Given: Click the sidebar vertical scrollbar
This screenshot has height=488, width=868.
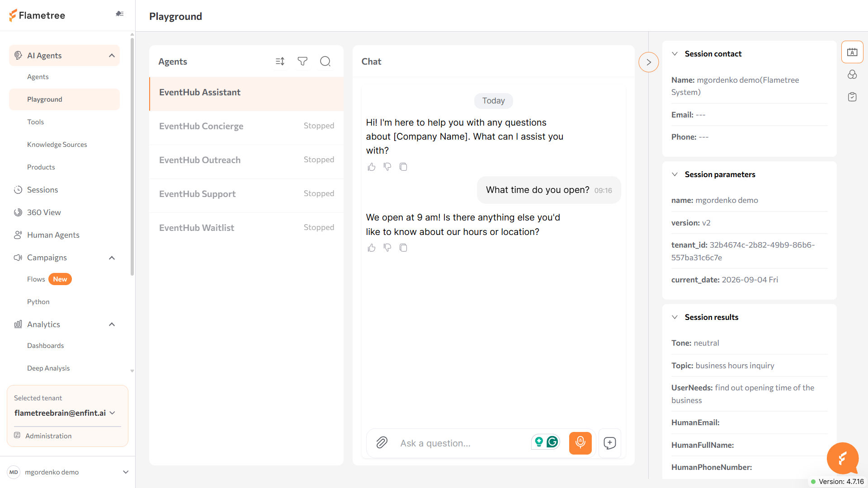Looking at the screenshot, I should [132, 156].
